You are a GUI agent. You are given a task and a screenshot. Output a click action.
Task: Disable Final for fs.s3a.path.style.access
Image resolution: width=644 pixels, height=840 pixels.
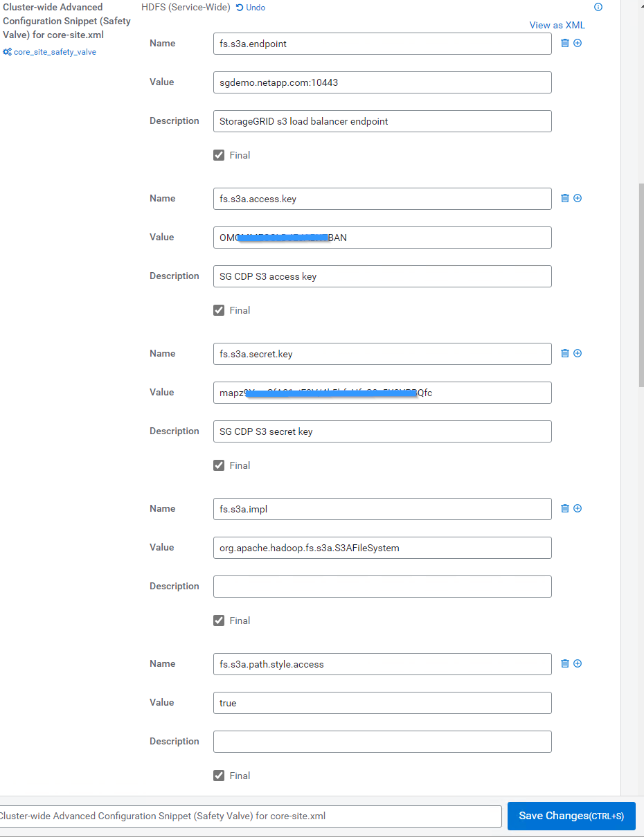[x=219, y=776]
